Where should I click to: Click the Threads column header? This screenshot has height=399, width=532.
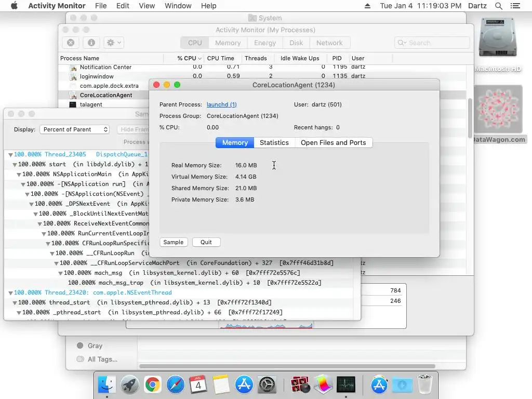[x=256, y=58]
